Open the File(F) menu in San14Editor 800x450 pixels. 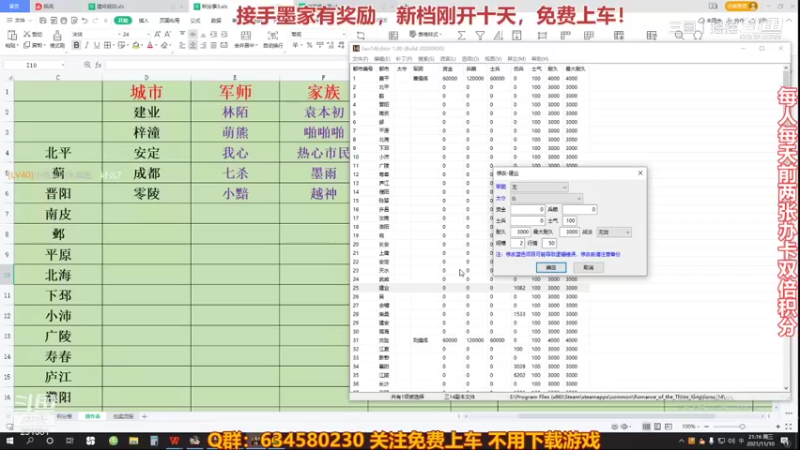click(x=360, y=59)
